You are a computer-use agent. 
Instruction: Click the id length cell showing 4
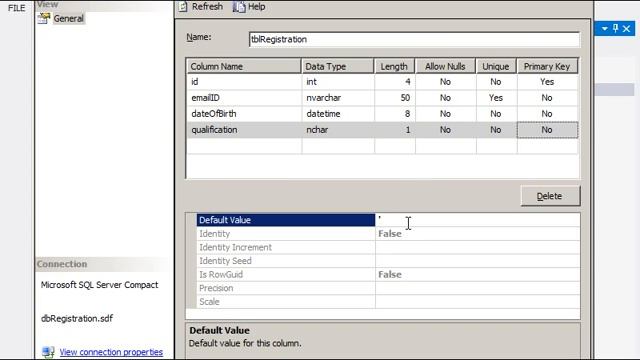(x=395, y=82)
